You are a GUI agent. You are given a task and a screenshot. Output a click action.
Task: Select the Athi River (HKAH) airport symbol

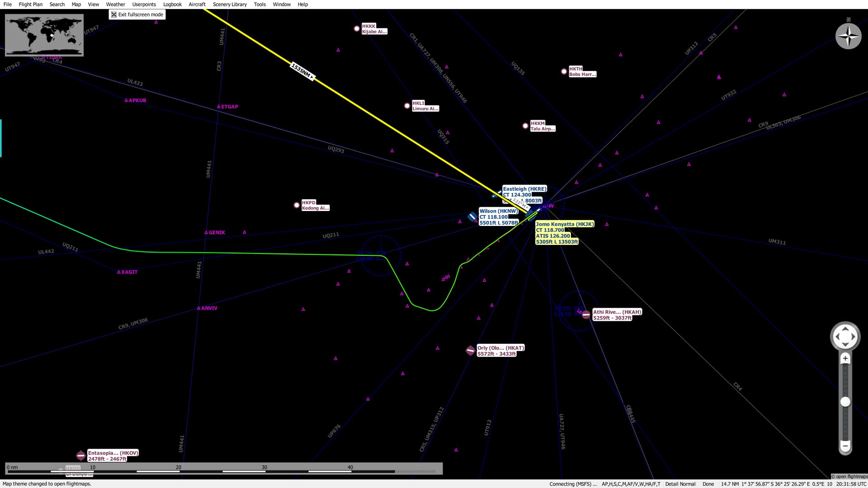(x=586, y=314)
